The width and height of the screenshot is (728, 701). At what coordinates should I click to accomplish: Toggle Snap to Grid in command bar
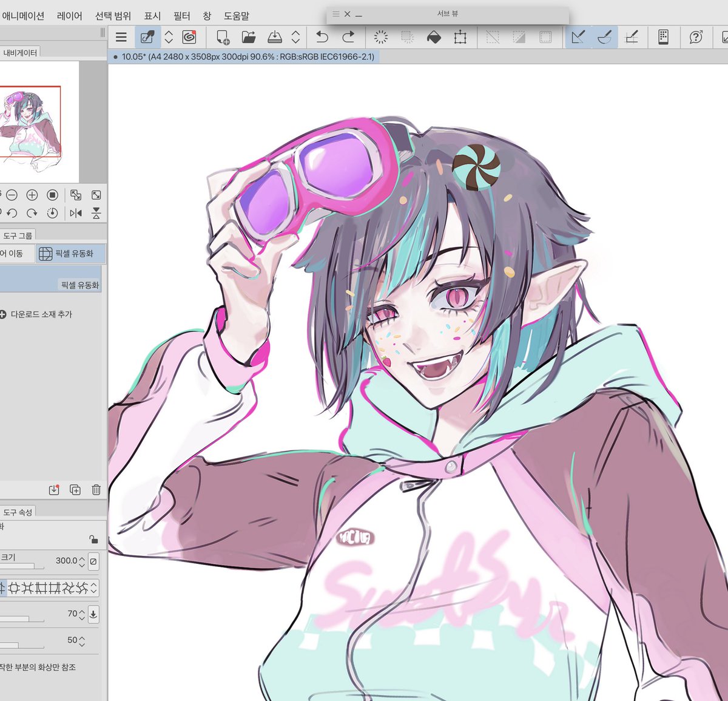coord(632,38)
